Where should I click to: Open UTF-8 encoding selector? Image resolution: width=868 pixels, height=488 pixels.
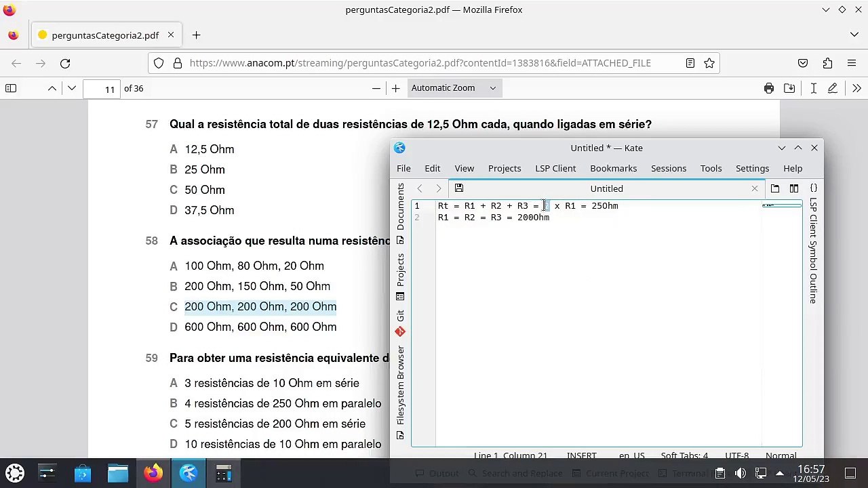736,456
